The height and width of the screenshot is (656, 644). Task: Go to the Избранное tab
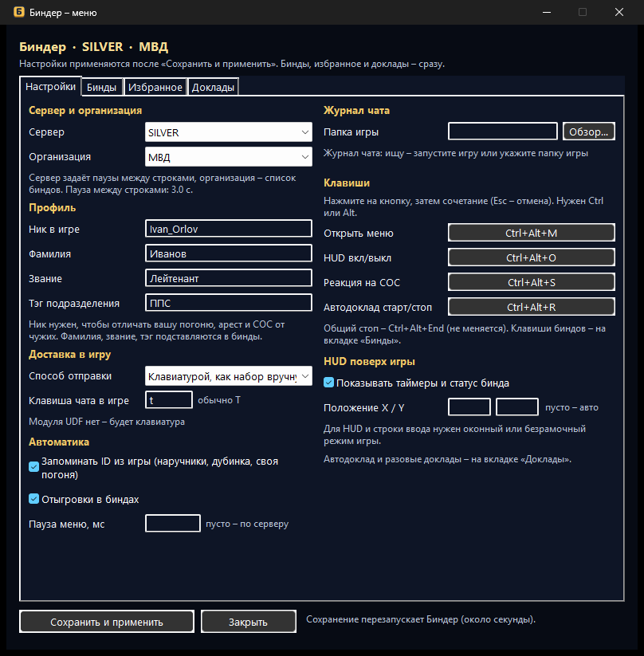point(155,87)
